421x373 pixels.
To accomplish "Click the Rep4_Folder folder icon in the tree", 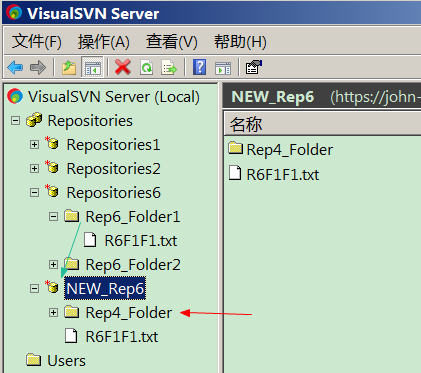I will pos(72,312).
